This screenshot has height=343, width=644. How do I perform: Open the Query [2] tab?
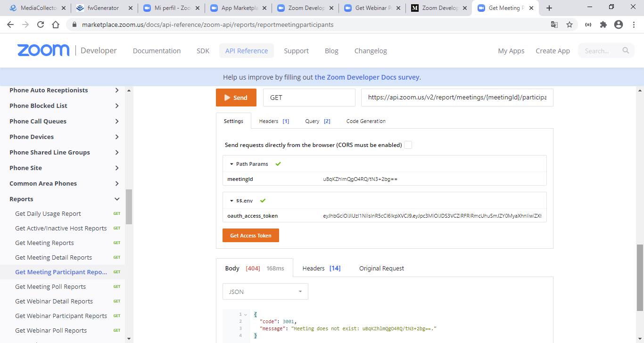point(318,121)
